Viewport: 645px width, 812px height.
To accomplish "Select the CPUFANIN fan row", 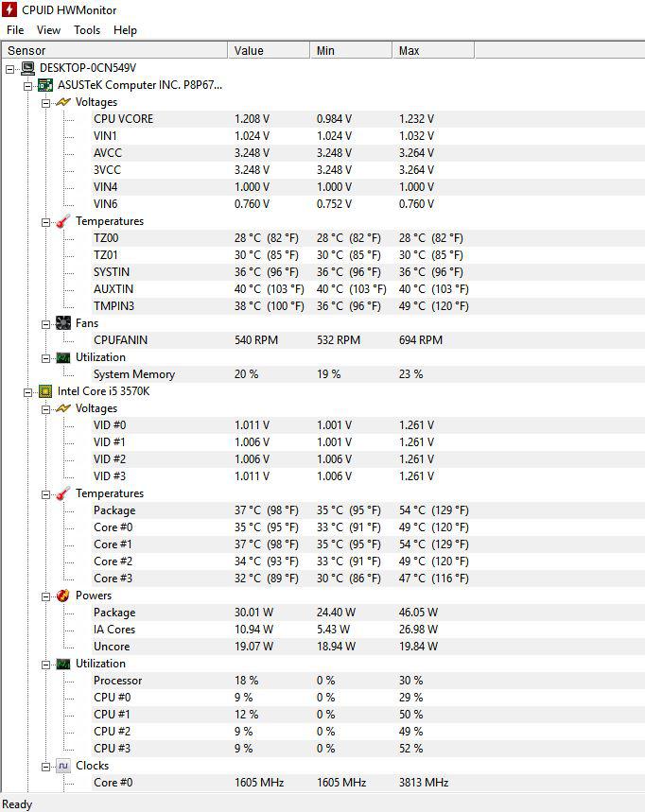I will coord(120,340).
